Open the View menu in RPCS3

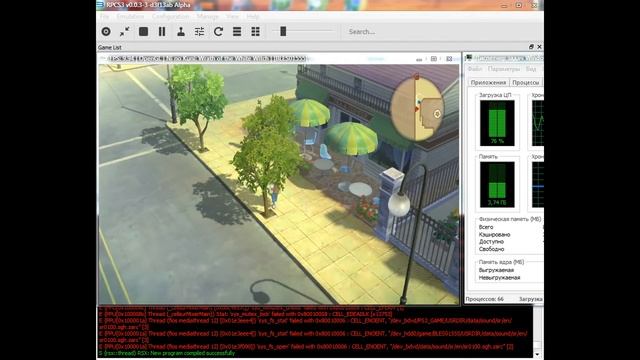(x=232, y=16)
